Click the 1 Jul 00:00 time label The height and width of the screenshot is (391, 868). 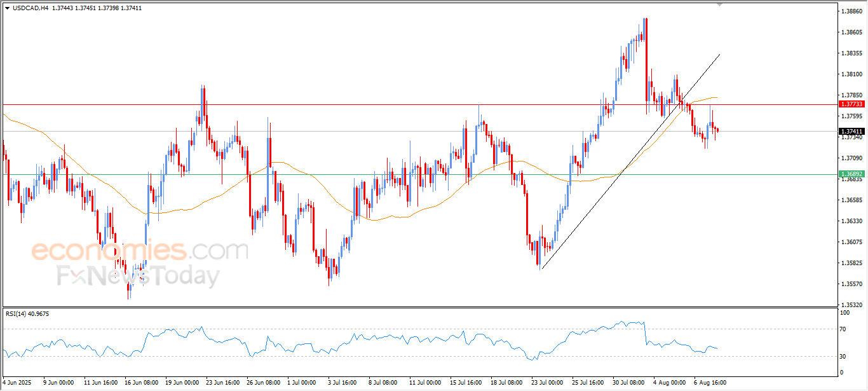click(302, 383)
